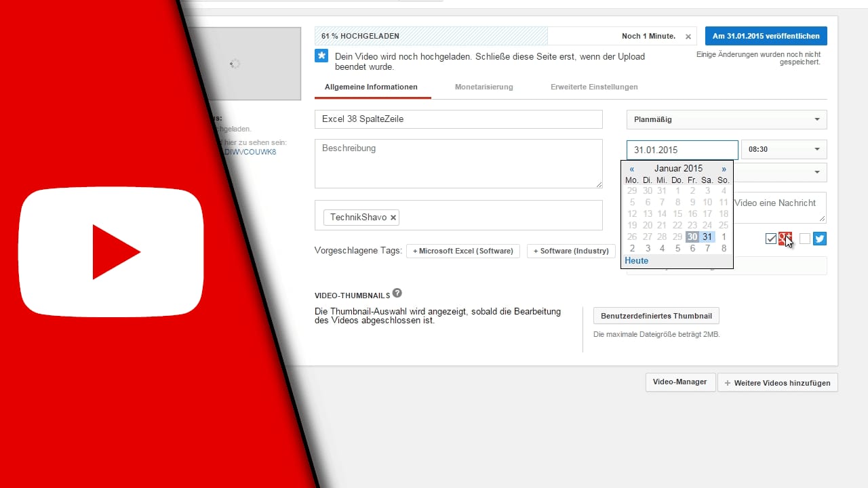Image resolution: width=868 pixels, height=488 pixels.
Task: Click the TechnikShavo tag chip
Action: click(x=362, y=218)
